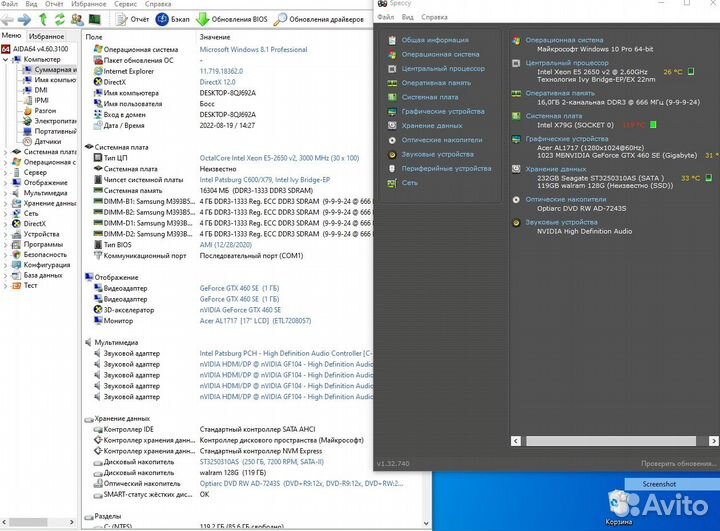Expand the DirectX tree node

point(5,224)
